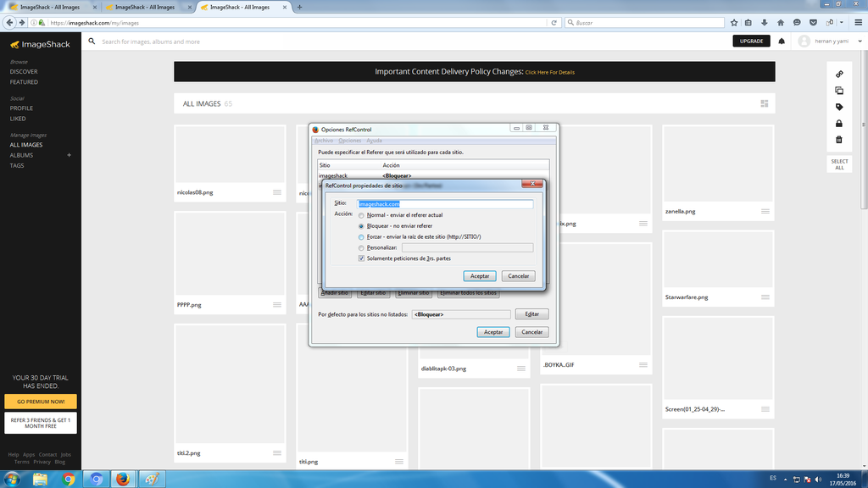This screenshot has height=488, width=868.
Task: Select the 'Personalizar' radio button
Action: click(x=362, y=248)
